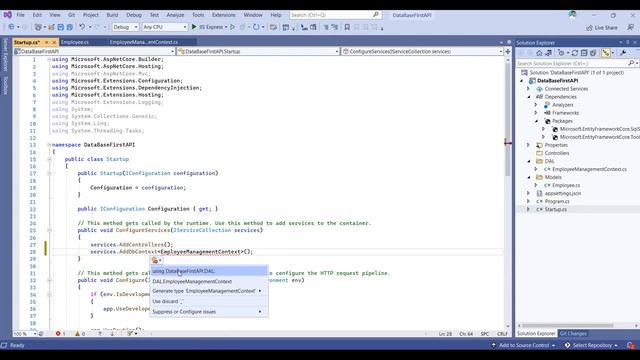Image resolution: width=640 pixels, height=360 pixels.
Task: Switch to Employee.cs editor tab
Action: (x=75, y=42)
